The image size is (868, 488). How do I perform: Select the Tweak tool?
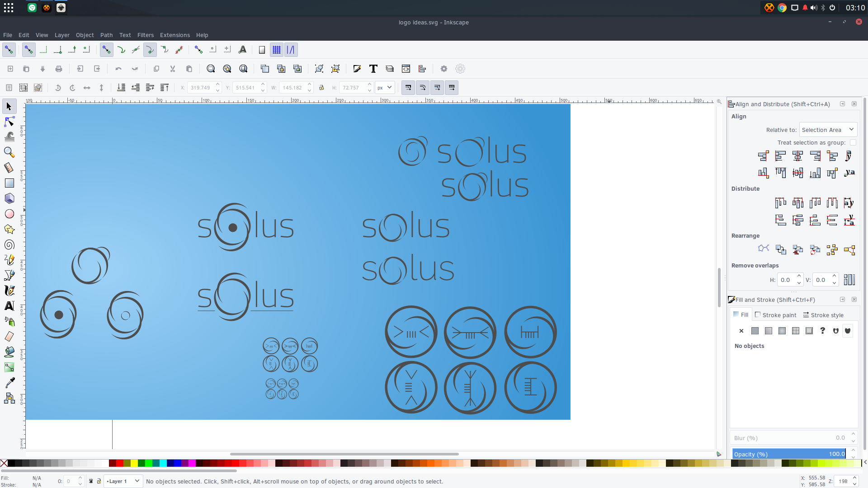click(9, 137)
